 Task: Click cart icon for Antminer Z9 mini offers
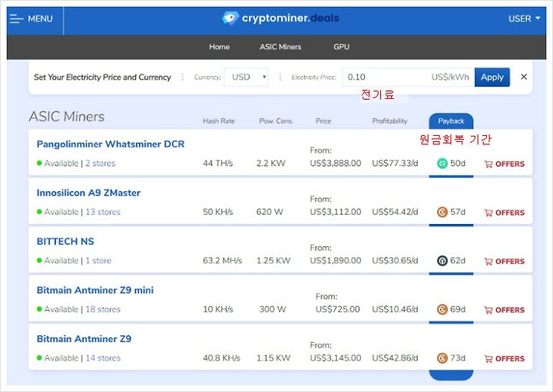(488, 310)
